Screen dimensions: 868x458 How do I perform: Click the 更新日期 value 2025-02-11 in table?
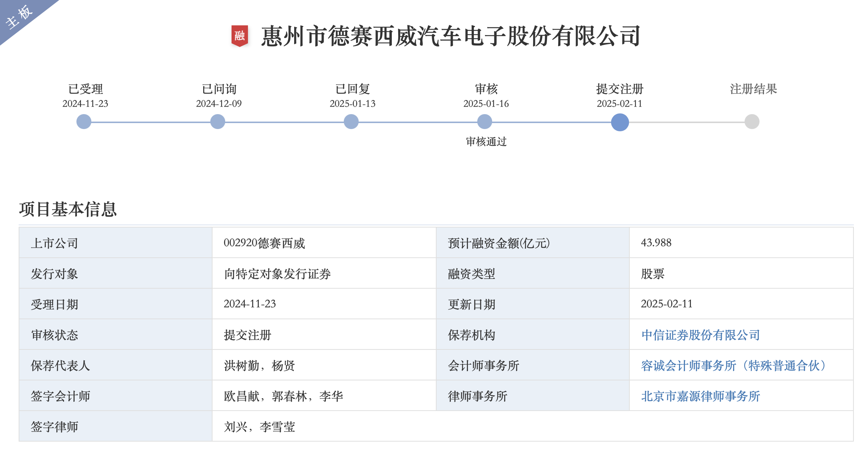(741, 304)
